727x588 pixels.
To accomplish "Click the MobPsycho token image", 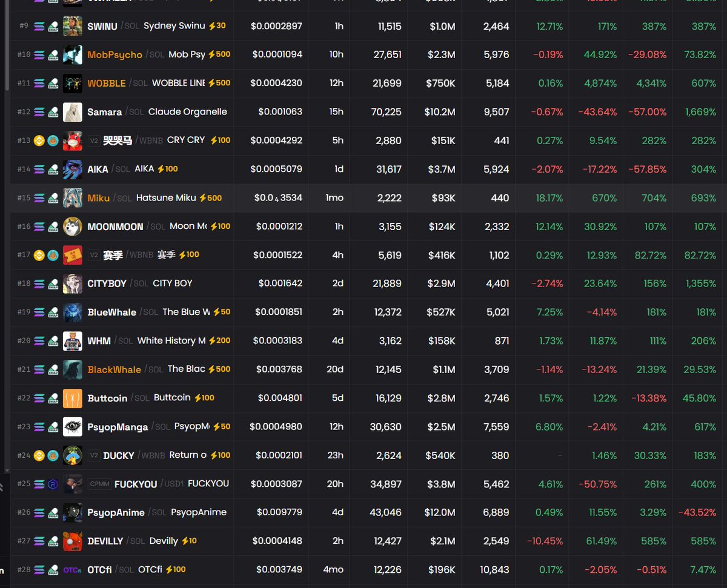I will tap(73, 55).
